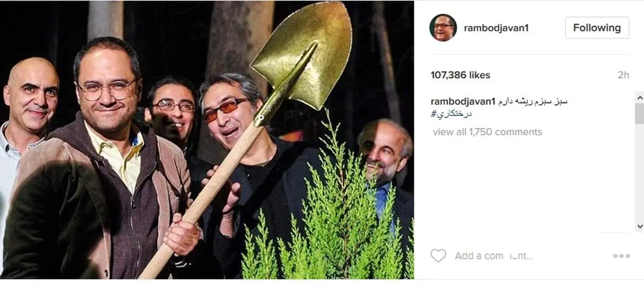Image resolution: width=644 pixels, height=282 pixels.
Task: Open rambodjavan1's profile picture avatar
Action: click(x=443, y=28)
